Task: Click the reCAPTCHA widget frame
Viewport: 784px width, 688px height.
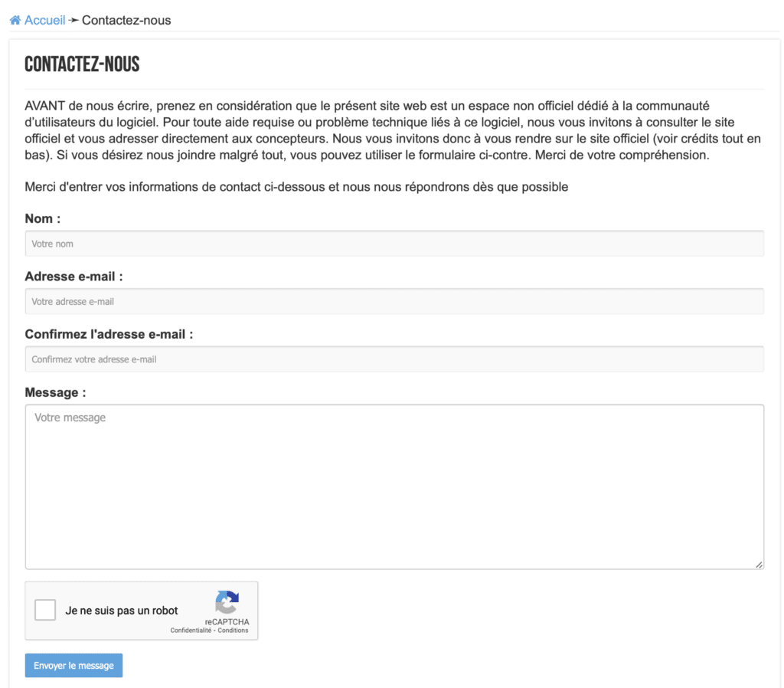Action: point(142,611)
